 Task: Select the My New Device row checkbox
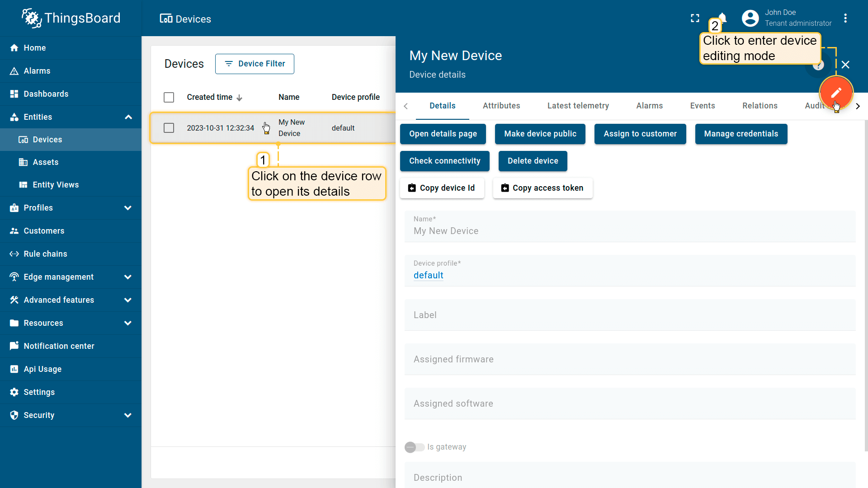tap(169, 128)
